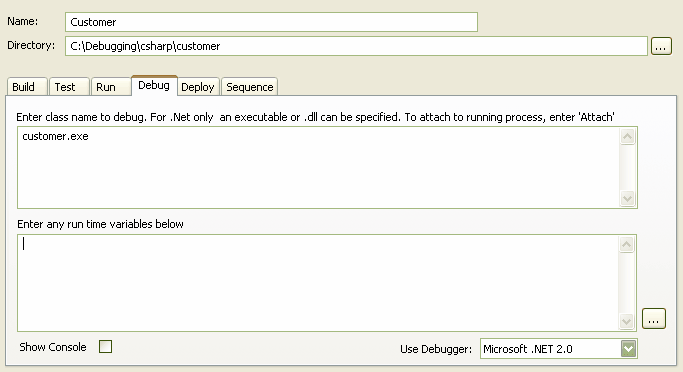The image size is (683, 372).
Task: Open the Test tab
Action: coord(69,87)
